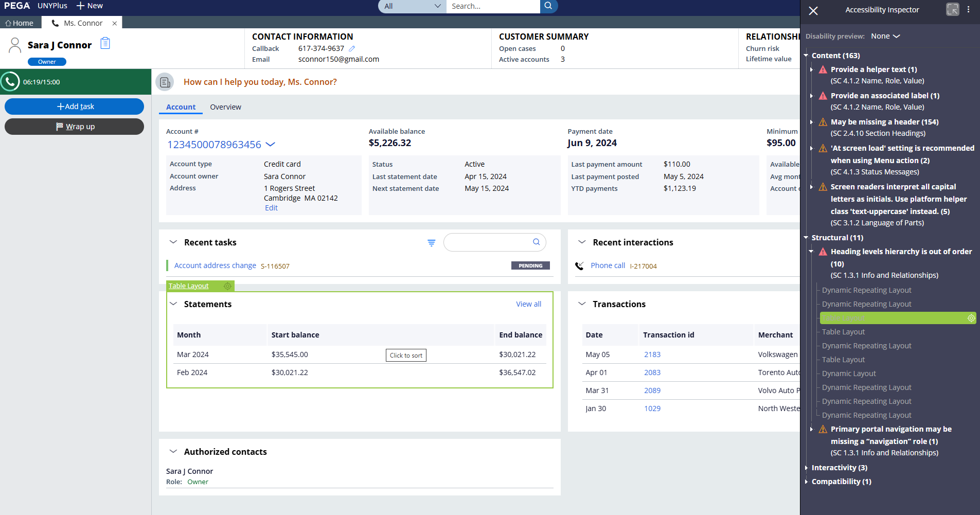Screen dimensions: 980x515
Task: Click the search magnifier icon in top bar
Action: click(548, 6)
